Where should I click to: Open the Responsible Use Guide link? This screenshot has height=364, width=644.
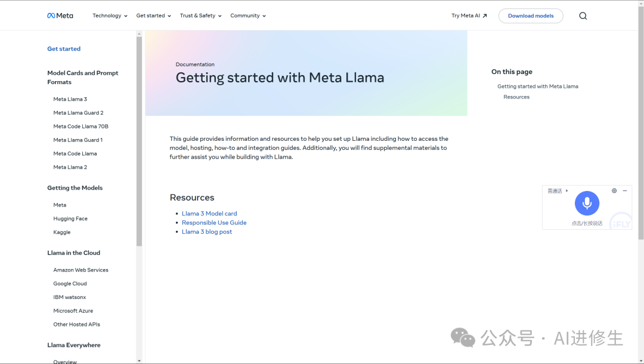pyautogui.click(x=214, y=223)
